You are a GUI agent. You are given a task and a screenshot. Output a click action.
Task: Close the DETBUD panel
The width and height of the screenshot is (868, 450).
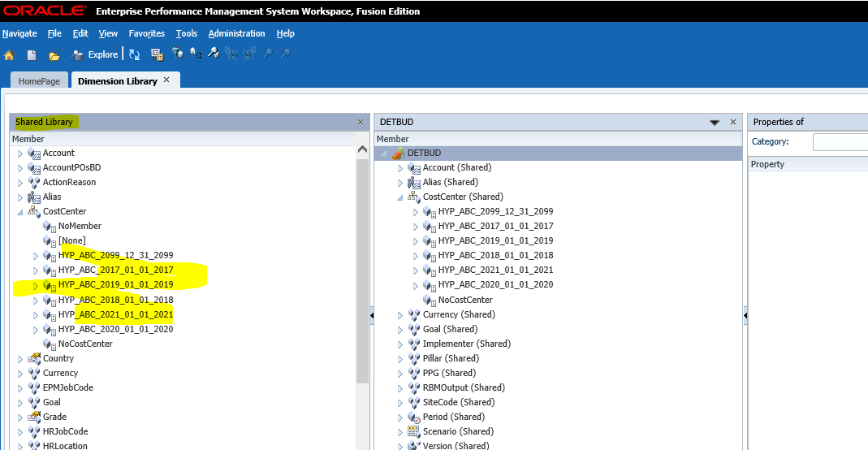[733, 122]
